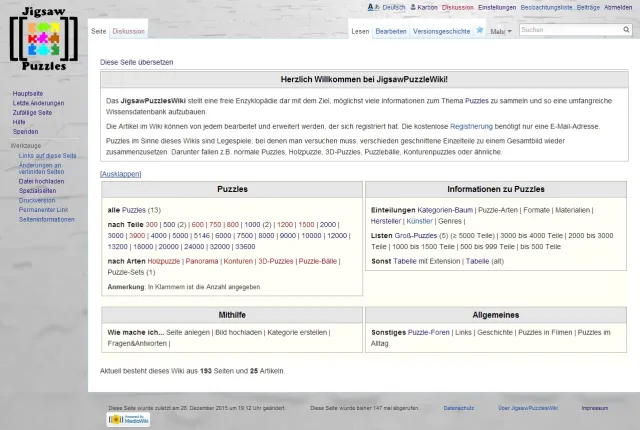
Task: Open the Konturen link
Action: 238,261
